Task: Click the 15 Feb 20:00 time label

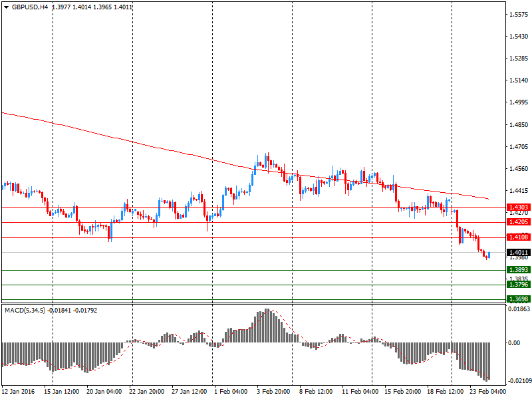Action: (x=403, y=391)
